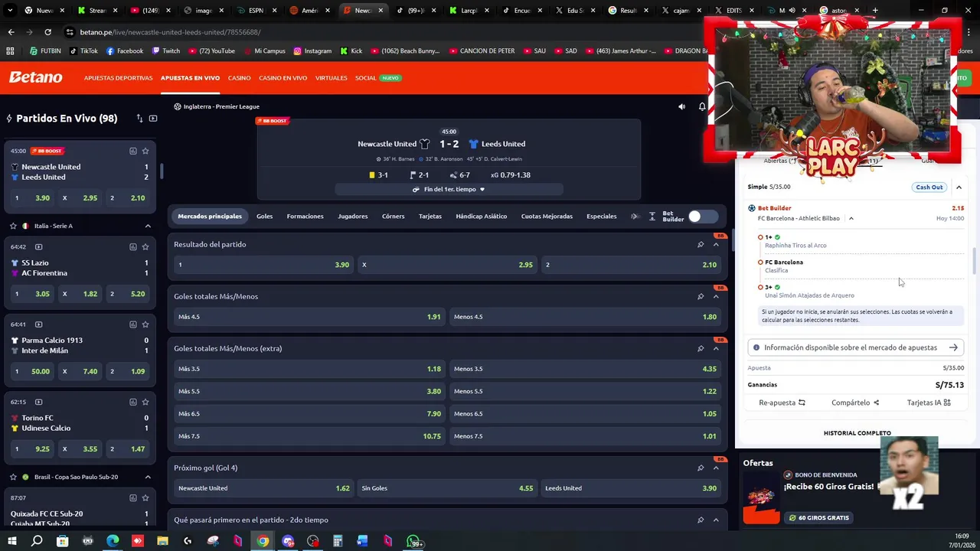Click Compártelo to share the bet

[x=855, y=403]
